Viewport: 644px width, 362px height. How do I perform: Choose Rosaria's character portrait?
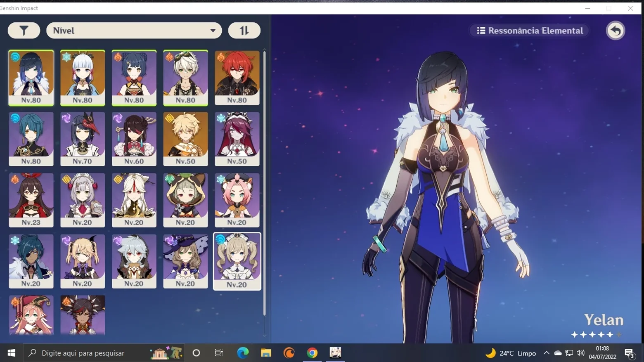click(237, 139)
